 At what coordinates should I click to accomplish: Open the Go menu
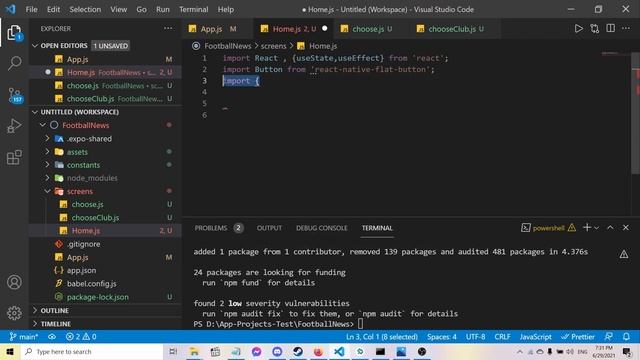pyautogui.click(x=141, y=9)
